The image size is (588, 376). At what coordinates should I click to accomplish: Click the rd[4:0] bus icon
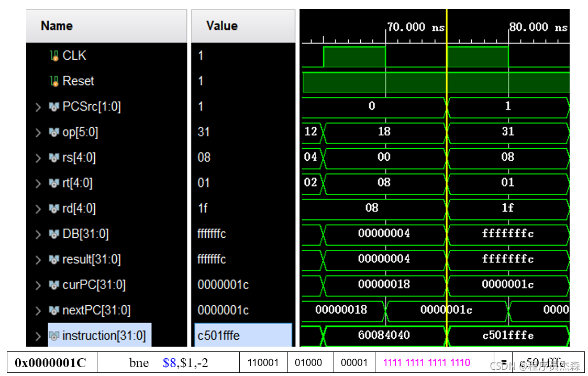coord(54,209)
